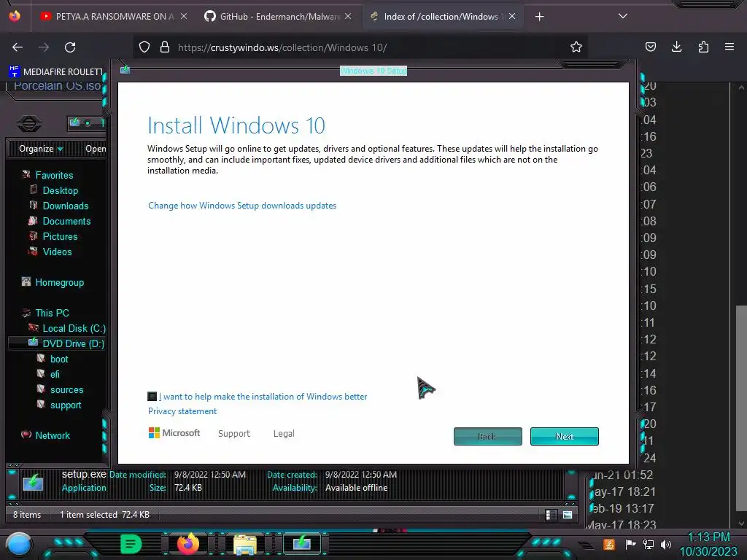Click Change how Windows Setup downloads updates
Screen dimensions: 747x560
tap(242, 206)
